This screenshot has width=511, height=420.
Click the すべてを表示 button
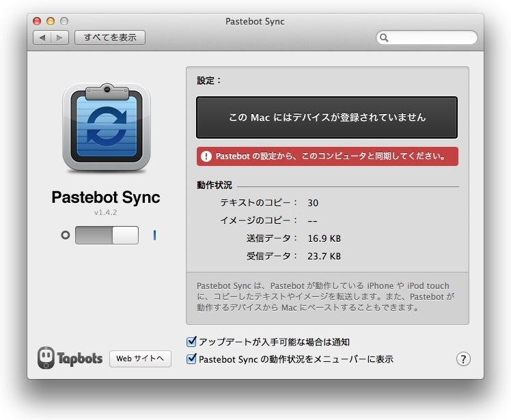110,38
